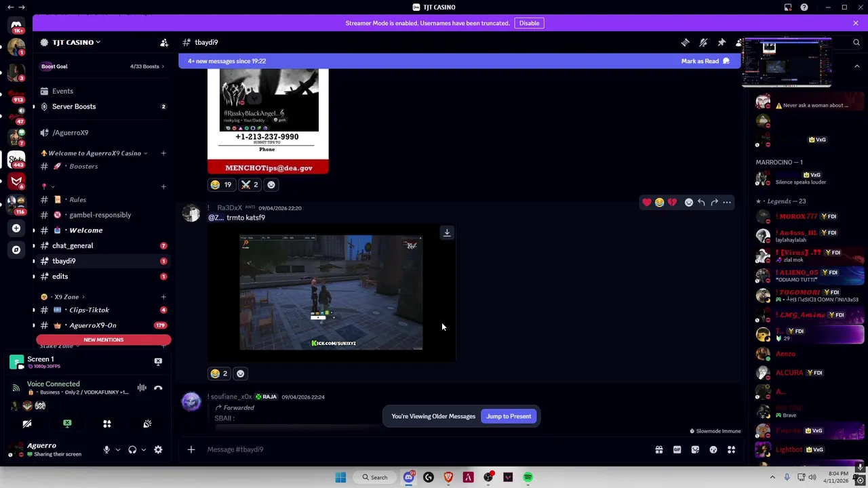Deafen with the headphones icon
The height and width of the screenshot is (488, 868).
[132, 449]
